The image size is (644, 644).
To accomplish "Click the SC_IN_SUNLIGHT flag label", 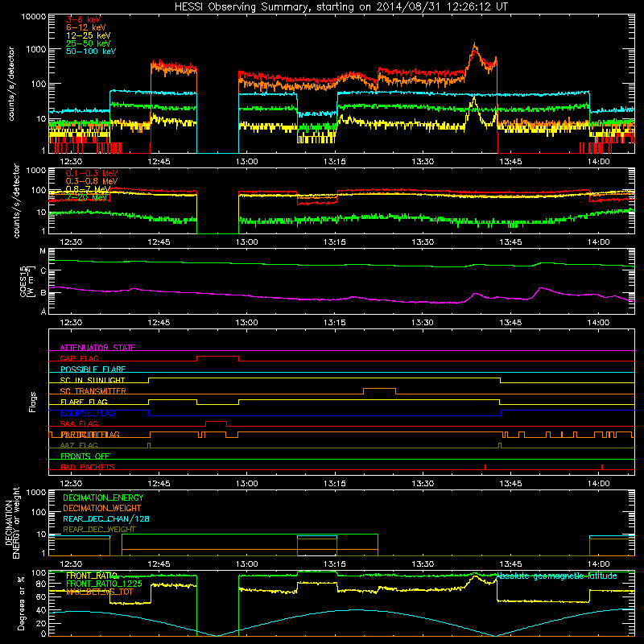I will (93, 380).
